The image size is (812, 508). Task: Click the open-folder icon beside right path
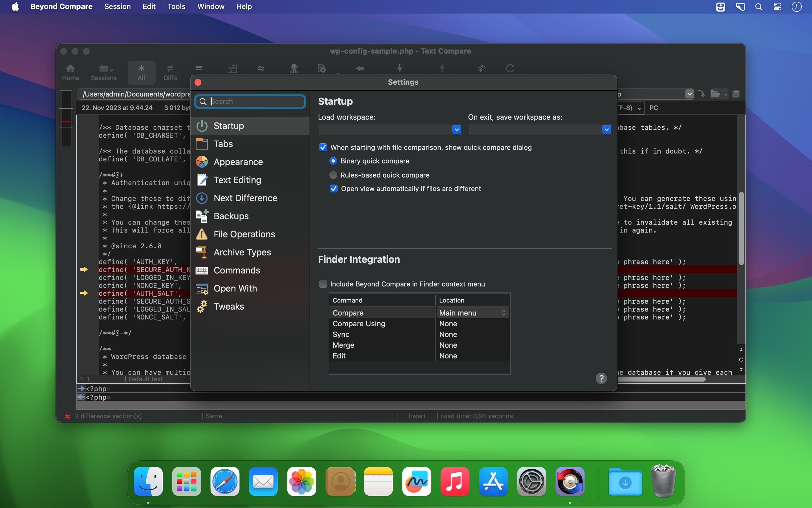(715, 94)
